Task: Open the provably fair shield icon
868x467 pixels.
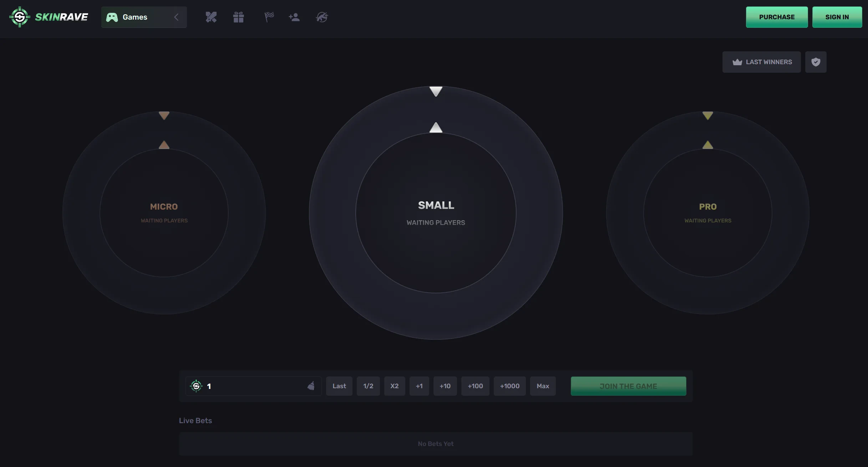Action: coord(816,62)
